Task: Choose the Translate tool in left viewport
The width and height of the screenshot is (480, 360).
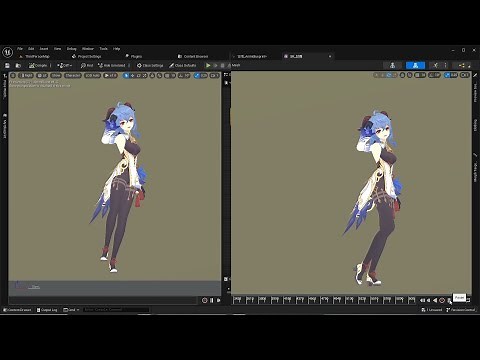Action: [132, 76]
